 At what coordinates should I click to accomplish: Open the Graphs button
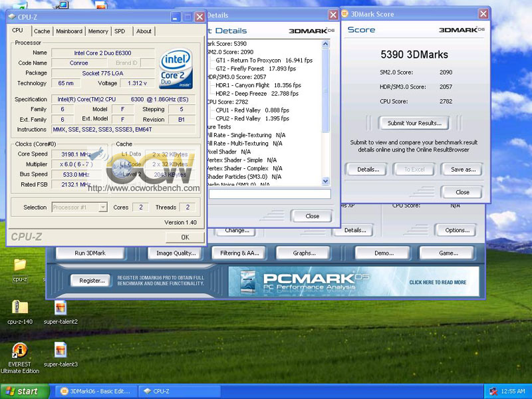304,253
